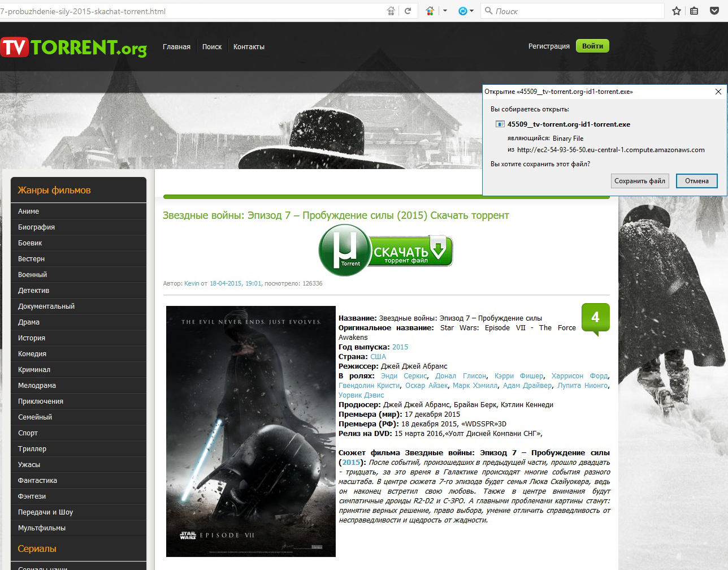Click year 2015 link after Год выпуска
The height and width of the screenshot is (570, 728).
click(400, 347)
